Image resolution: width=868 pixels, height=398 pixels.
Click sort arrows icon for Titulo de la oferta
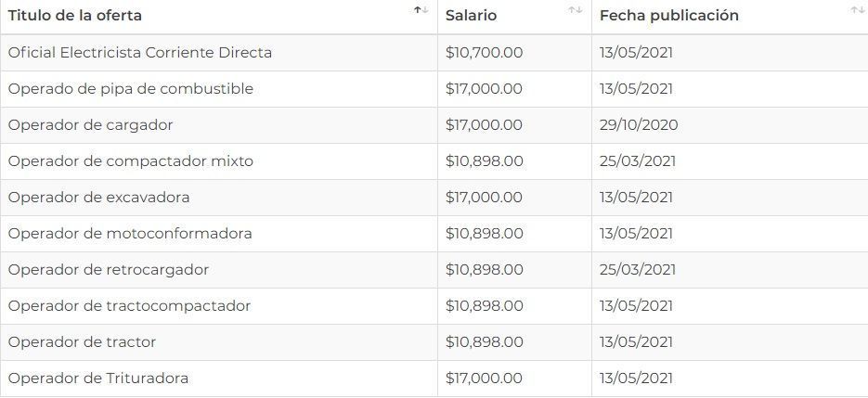point(421,10)
